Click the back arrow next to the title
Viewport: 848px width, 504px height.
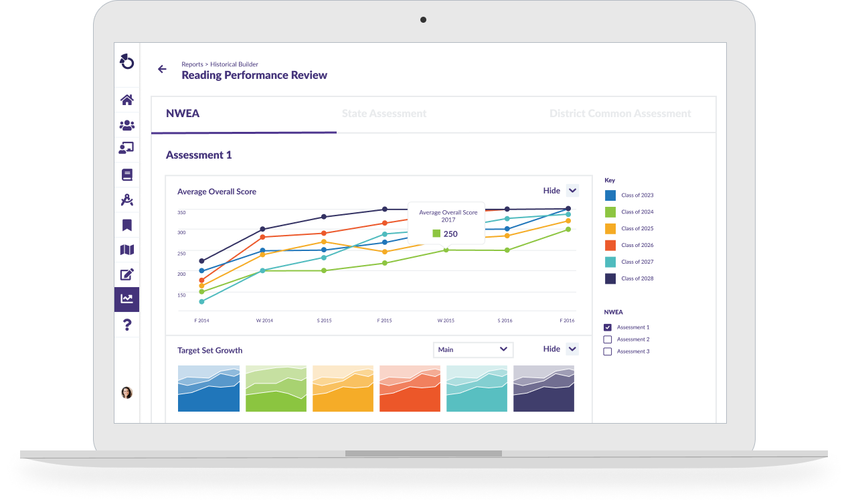(161, 69)
